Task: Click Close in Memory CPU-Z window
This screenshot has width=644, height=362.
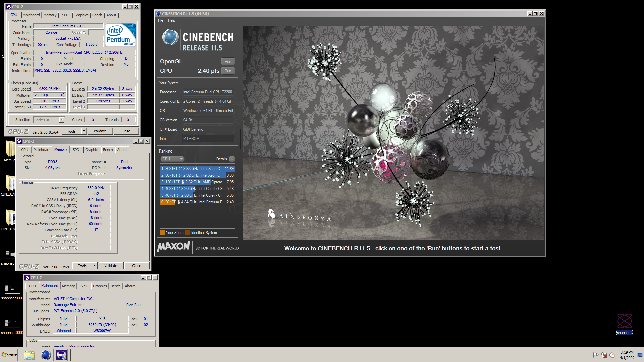Action: click(x=137, y=266)
